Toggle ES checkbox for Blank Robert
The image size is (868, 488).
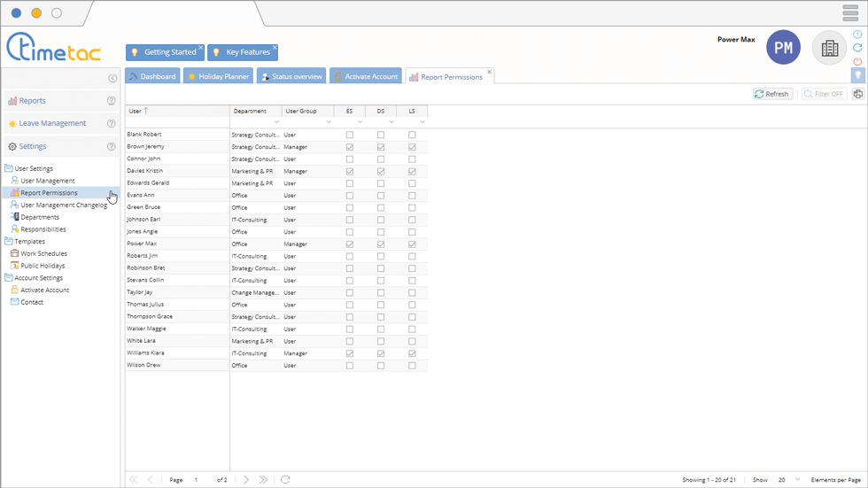point(349,135)
